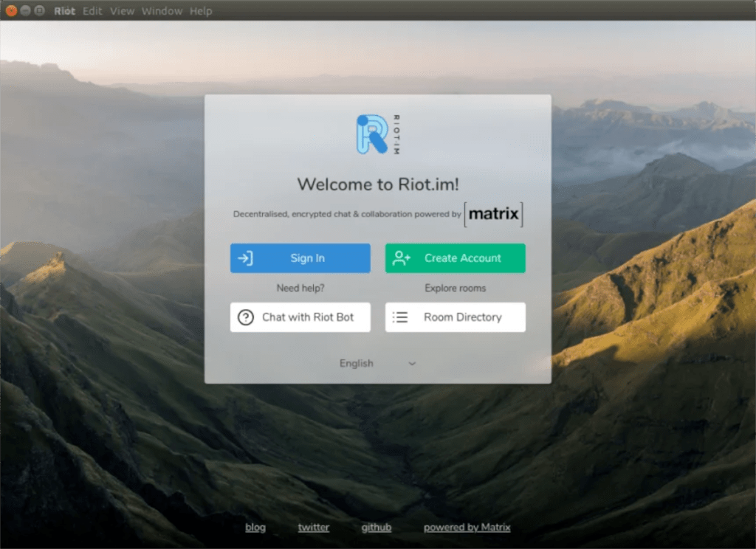
Task: Click the orange window control circle
Action: [x=10, y=11]
